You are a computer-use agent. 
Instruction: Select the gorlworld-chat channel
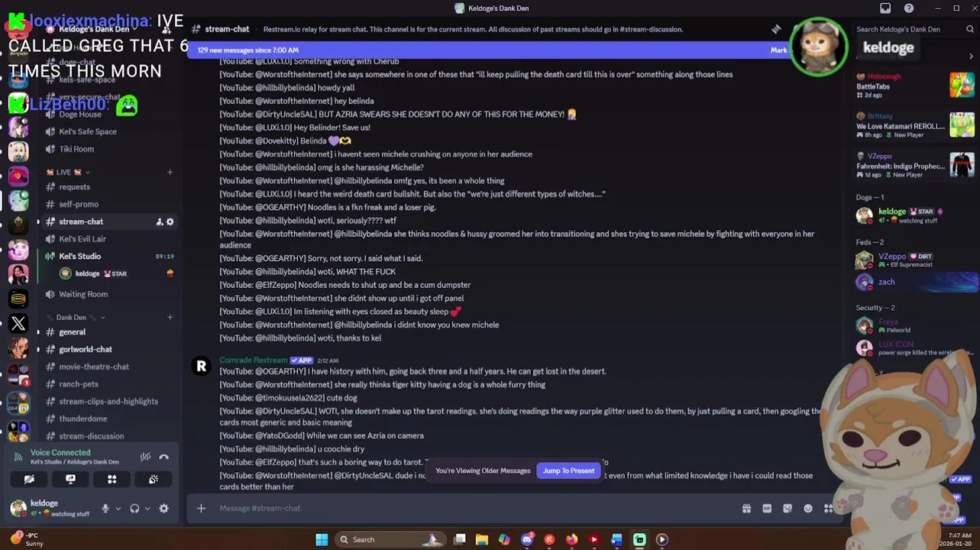[x=86, y=349]
